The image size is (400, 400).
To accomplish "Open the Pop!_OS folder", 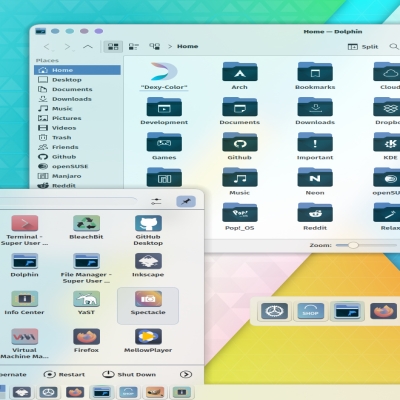I will point(240,217).
